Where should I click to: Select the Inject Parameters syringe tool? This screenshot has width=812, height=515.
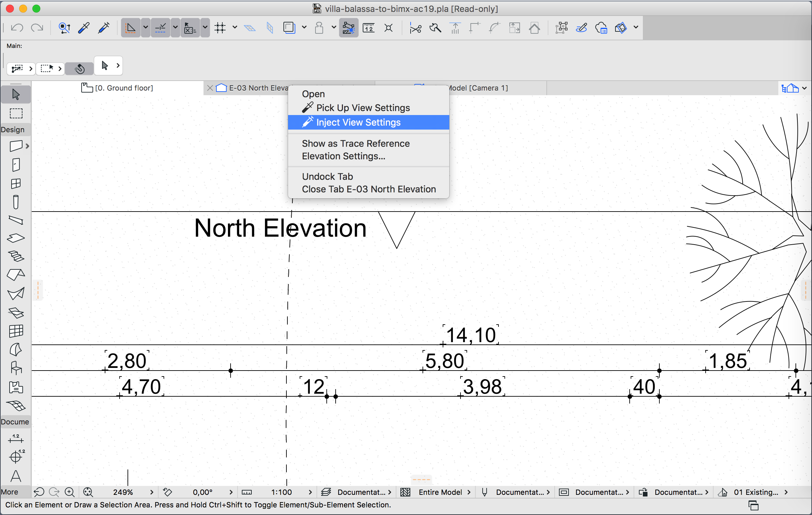tap(104, 28)
